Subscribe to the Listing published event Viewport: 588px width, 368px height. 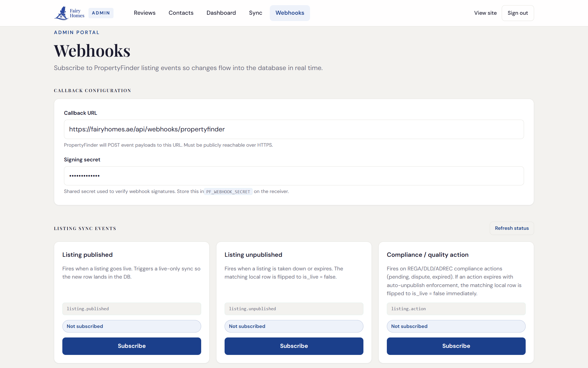click(x=131, y=346)
